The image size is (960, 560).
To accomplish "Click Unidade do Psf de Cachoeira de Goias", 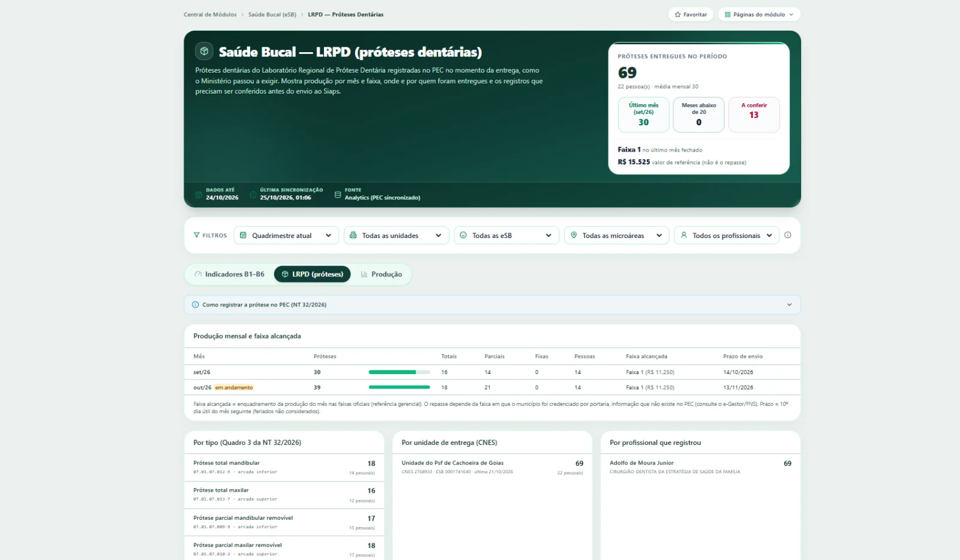I will (x=452, y=463).
